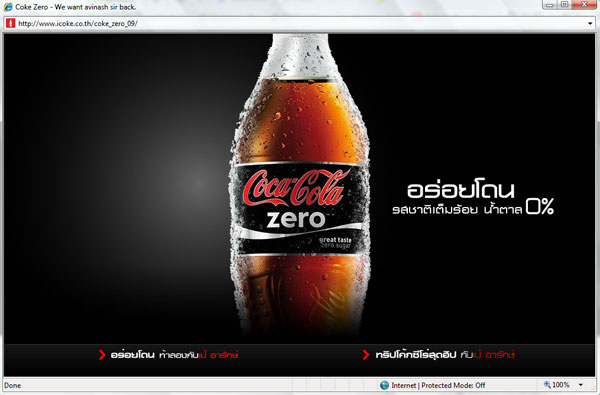Click the 'Done' status bar text
The height and width of the screenshot is (395, 600).
[x=13, y=385]
